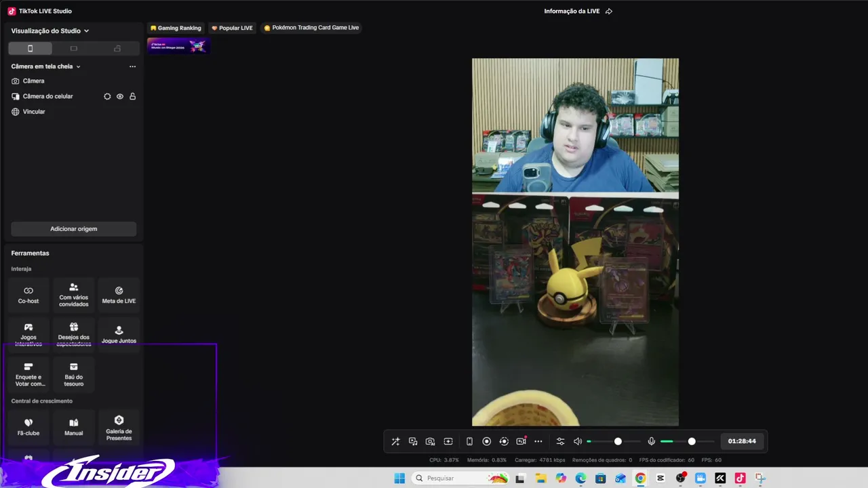Open the Manual tool
Viewport: 868px width, 488px height.
[x=74, y=427]
